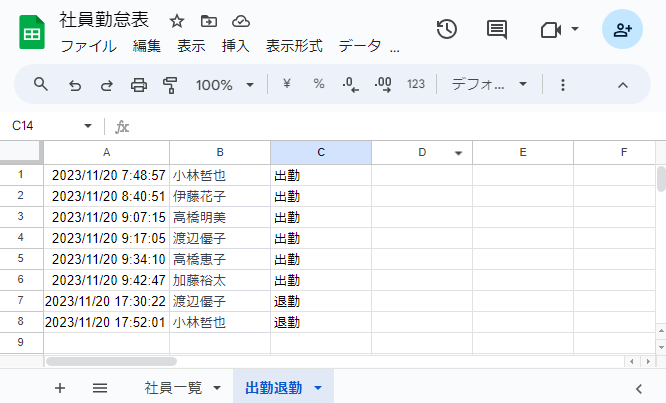Expand the meeting camera dropdown arrow

click(575, 29)
